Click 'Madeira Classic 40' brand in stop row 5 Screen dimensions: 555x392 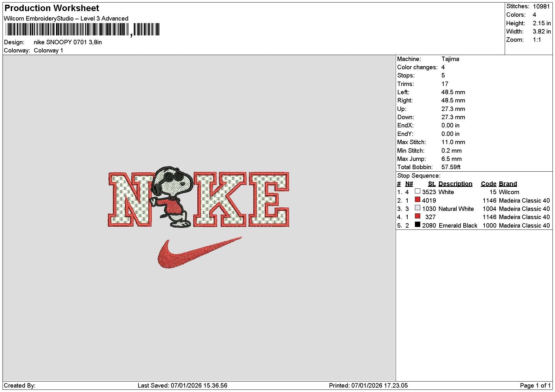click(524, 226)
